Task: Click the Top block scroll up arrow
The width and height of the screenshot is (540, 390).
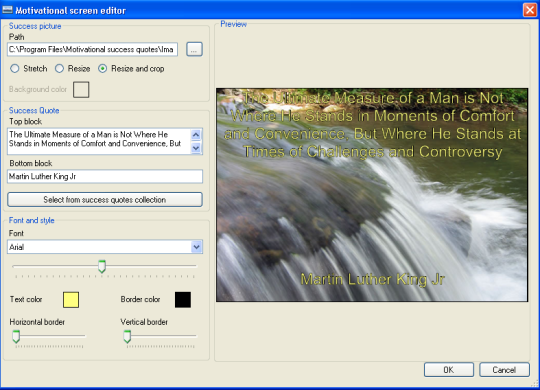Action: coord(196,135)
